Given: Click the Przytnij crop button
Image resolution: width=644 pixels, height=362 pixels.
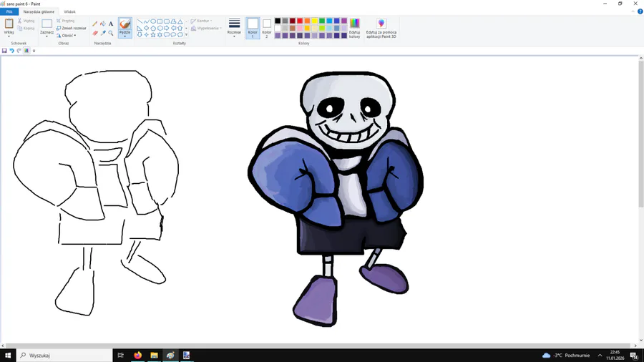Looking at the screenshot, I should [x=66, y=21].
